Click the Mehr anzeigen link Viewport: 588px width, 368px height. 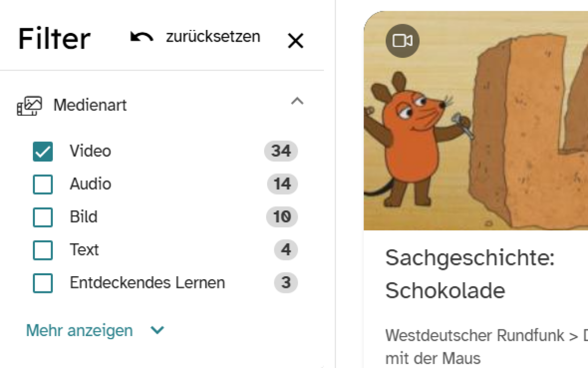point(79,331)
